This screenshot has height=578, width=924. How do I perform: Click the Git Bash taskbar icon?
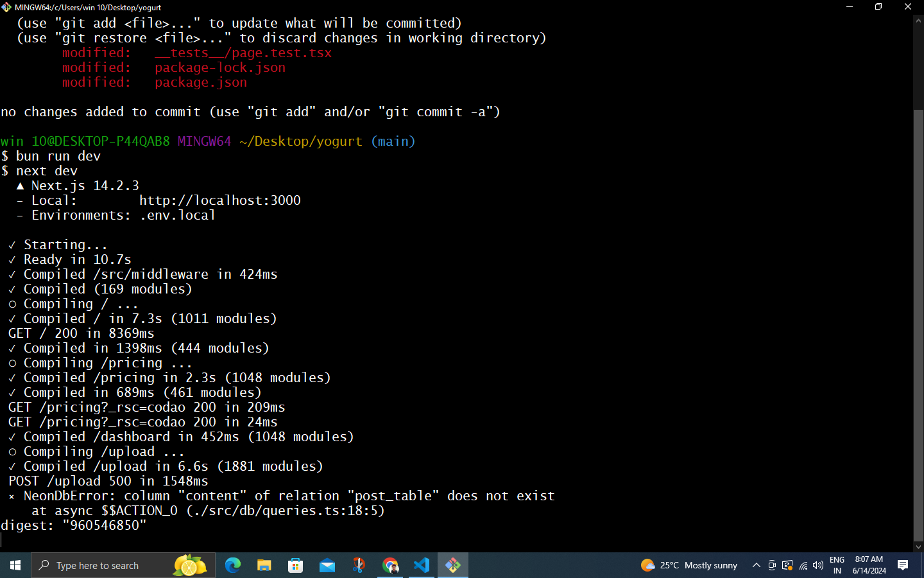pos(453,565)
